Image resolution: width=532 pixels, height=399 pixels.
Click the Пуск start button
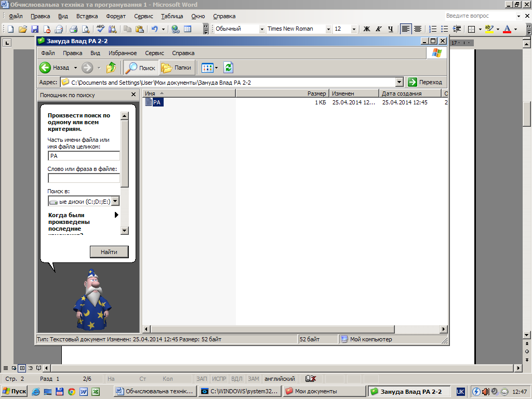14,391
